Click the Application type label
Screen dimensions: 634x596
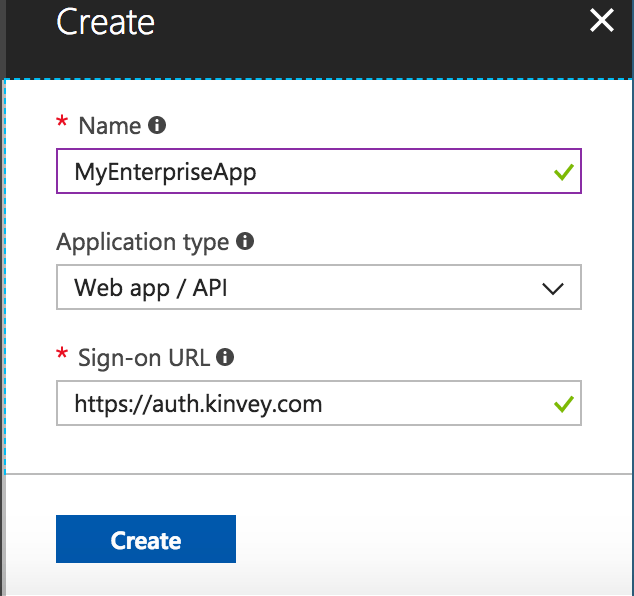pyautogui.click(x=143, y=242)
